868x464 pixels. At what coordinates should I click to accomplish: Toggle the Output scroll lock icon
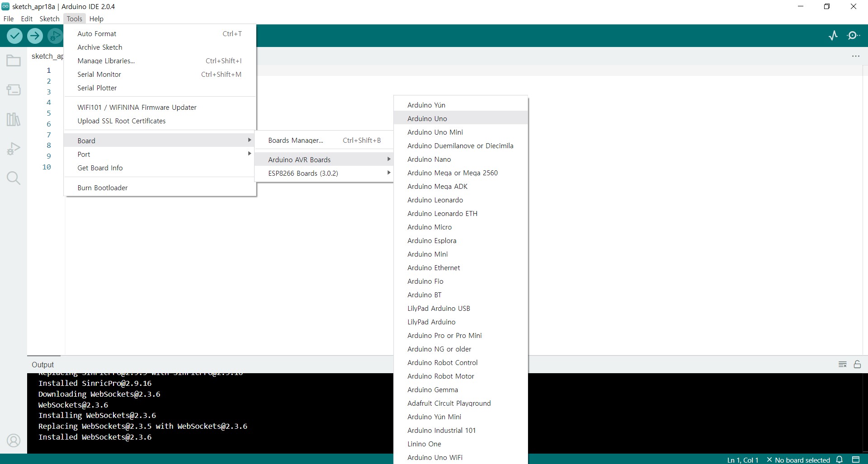pos(857,364)
